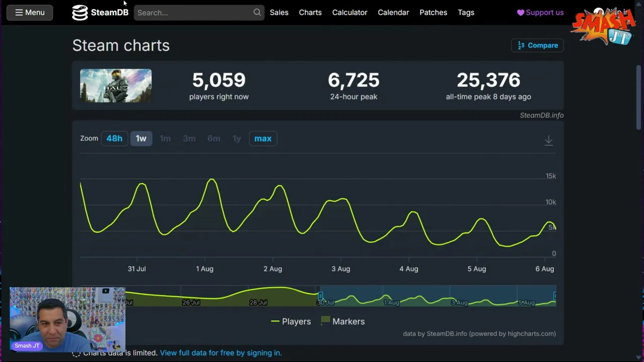Image resolution: width=644 pixels, height=362 pixels.
Task: Click the '24-hour peak' caption
Action: [x=354, y=97]
